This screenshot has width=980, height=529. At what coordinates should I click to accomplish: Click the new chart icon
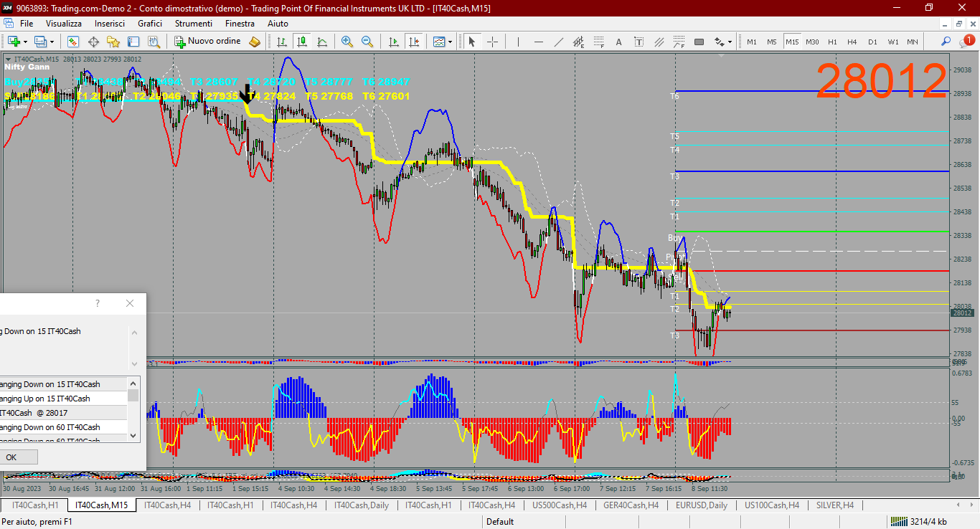13,42
